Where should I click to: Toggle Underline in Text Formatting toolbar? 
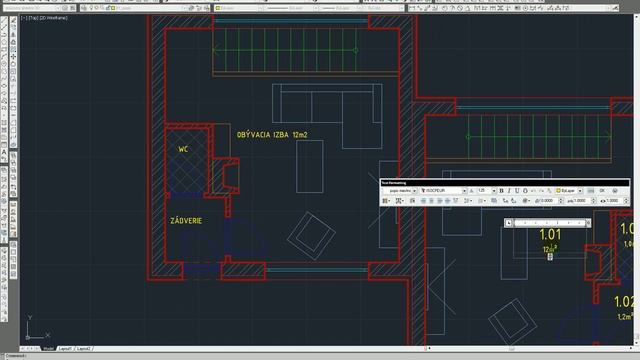point(517,191)
